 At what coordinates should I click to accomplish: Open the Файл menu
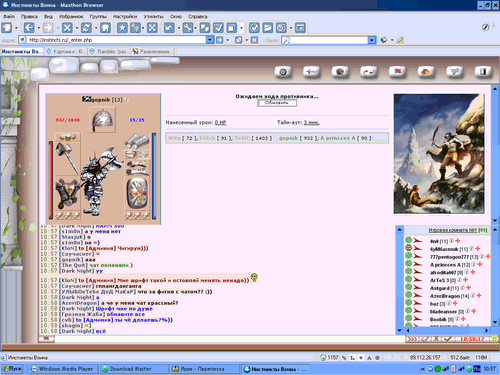point(9,16)
